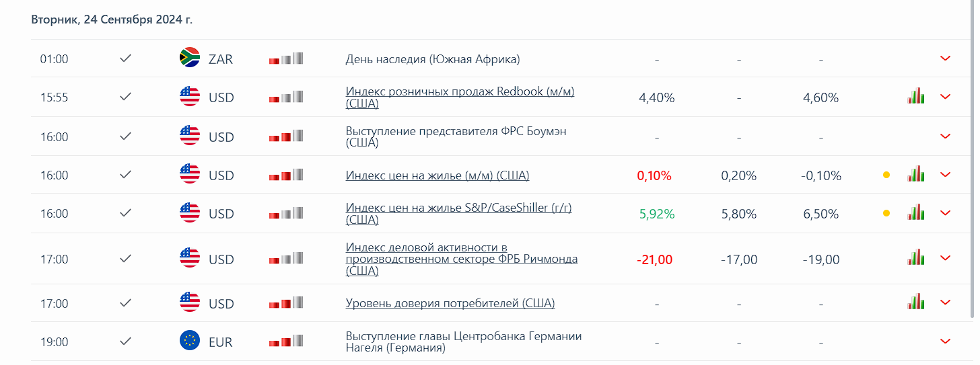
Task: Open chart icon for housing price index (m/m)
Action: pyautogui.click(x=915, y=175)
